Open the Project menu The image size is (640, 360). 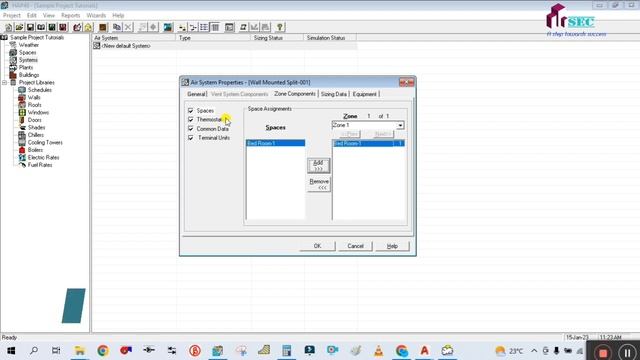click(11, 16)
